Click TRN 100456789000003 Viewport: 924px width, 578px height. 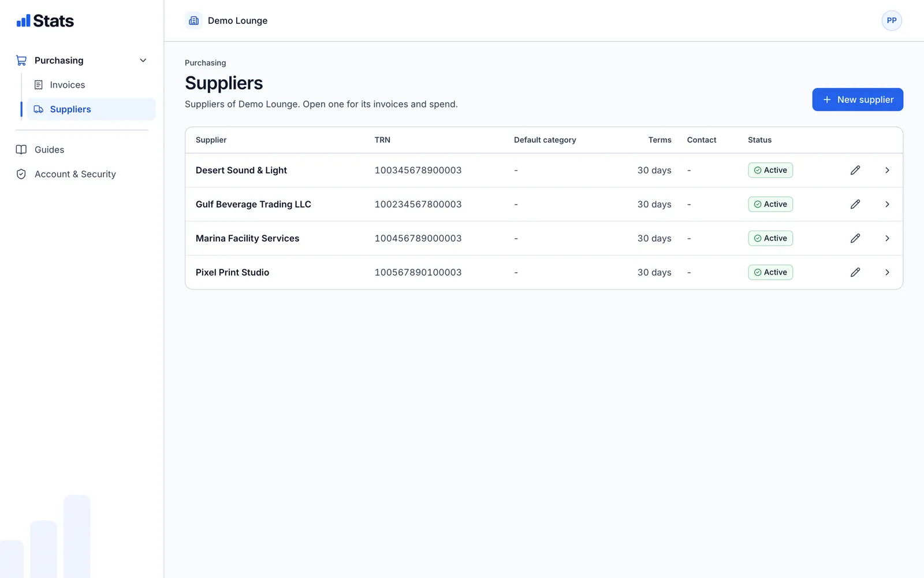pos(418,238)
